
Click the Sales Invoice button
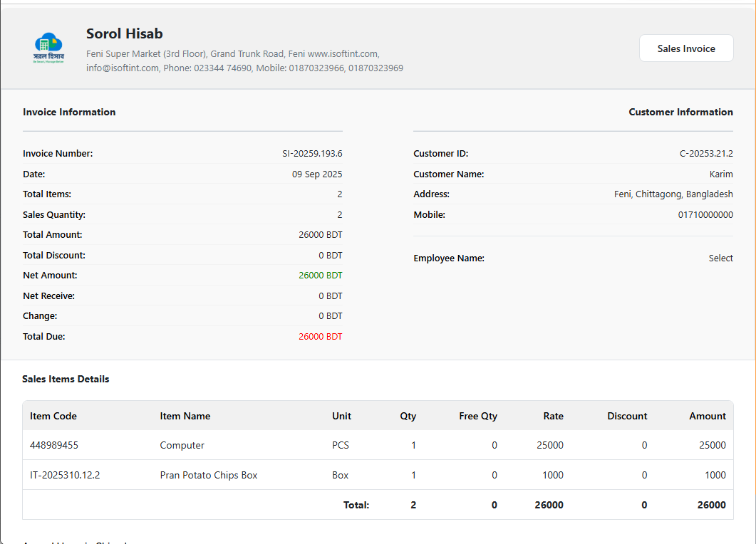685,48
